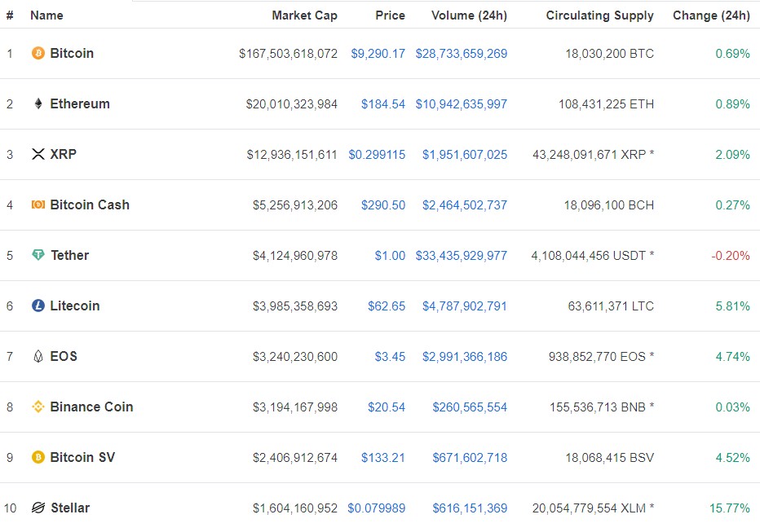
Task: Click the EOS logo icon
Action: [38, 356]
